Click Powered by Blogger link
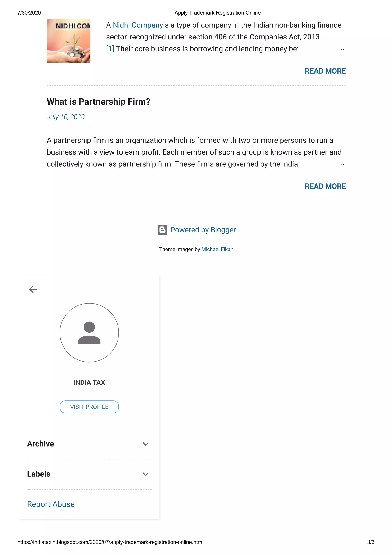Viewport: 392px width, 555px height. click(203, 230)
